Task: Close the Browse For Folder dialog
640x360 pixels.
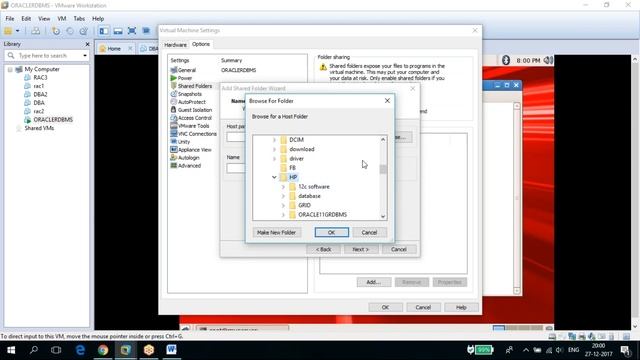Action: tap(387, 100)
